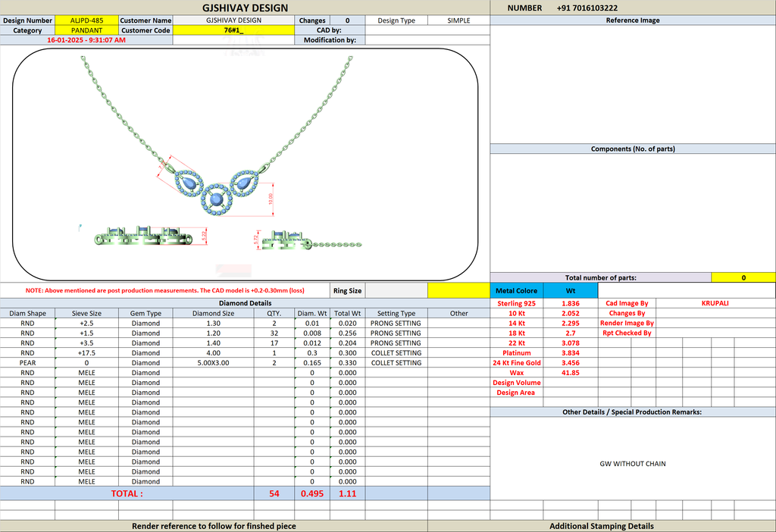This screenshot has height=532, width=776.
Task: Click the Setting Type column header
Action: pos(396,313)
